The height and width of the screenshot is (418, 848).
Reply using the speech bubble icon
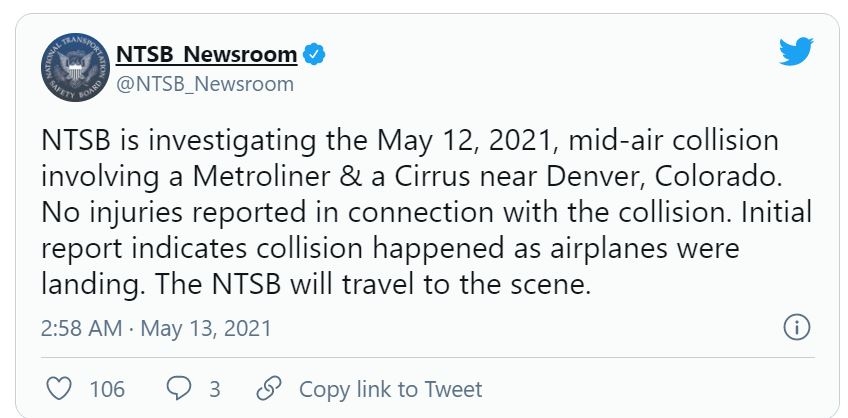pyautogui.click(x=176, y=388)
